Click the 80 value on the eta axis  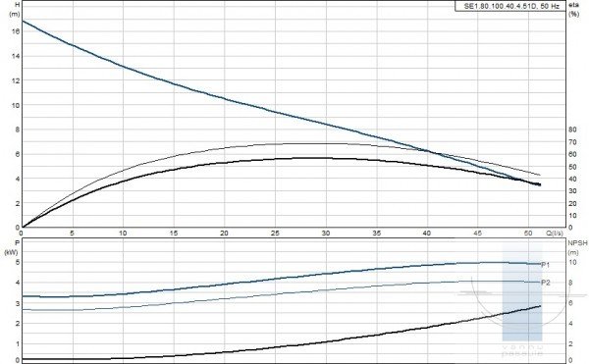tap(572, 130)
